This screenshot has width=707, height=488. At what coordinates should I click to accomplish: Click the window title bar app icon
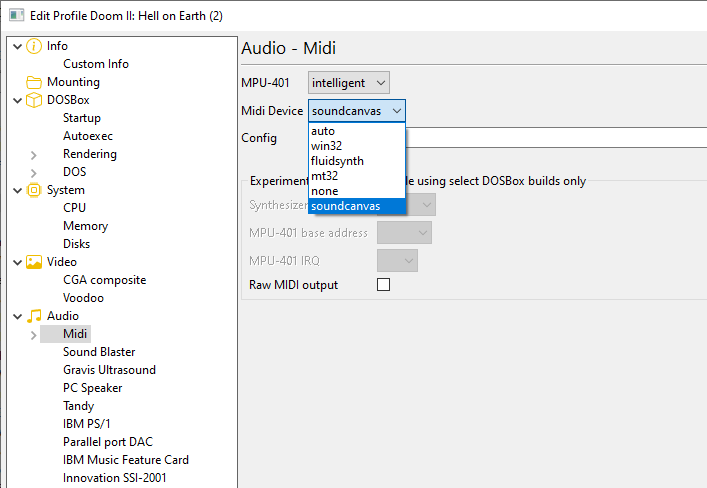pyautogui.click(x=13, y=15)
